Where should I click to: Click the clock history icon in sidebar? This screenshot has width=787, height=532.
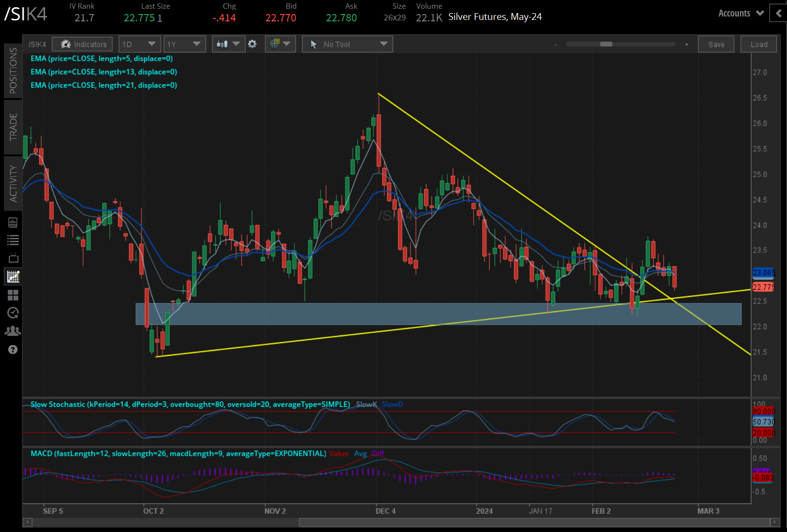(x=13, y=313)
